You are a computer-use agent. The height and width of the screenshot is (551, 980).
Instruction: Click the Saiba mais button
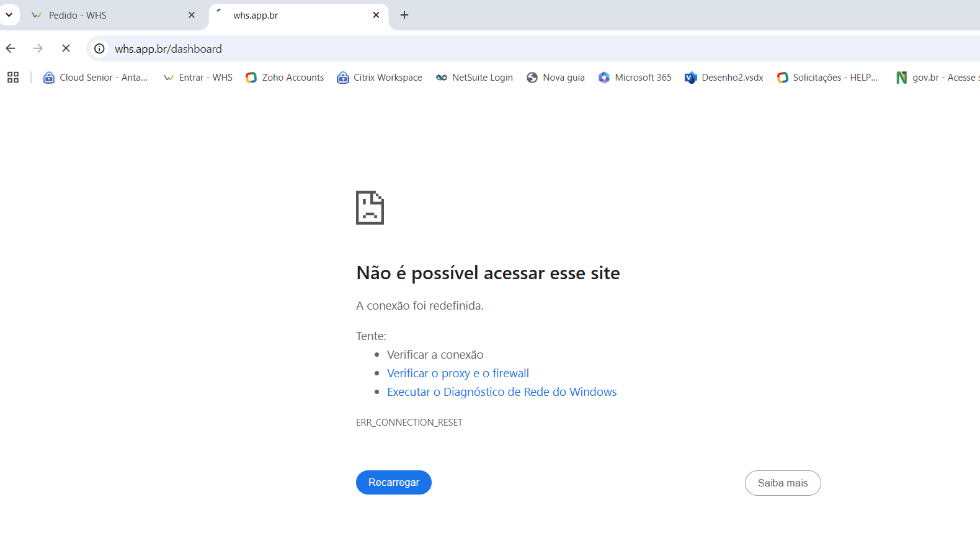pyautogui.click(x=782, y=483)
